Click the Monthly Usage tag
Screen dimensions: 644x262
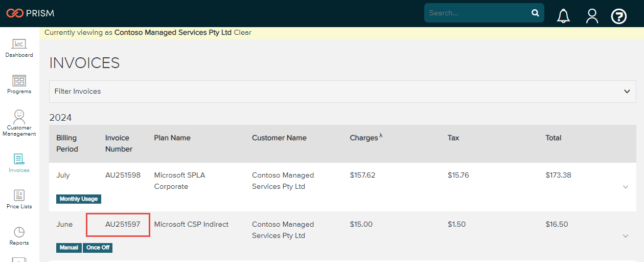79,199
